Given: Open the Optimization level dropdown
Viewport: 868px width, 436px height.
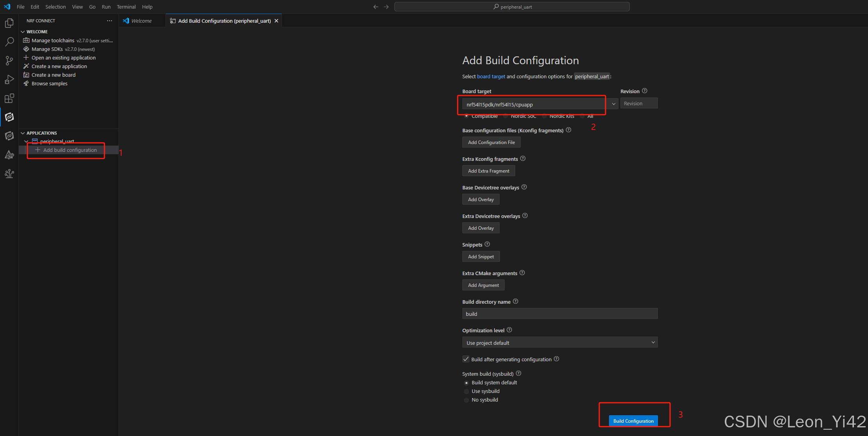Looking at the screenshot, I should [x=560, y=342].
